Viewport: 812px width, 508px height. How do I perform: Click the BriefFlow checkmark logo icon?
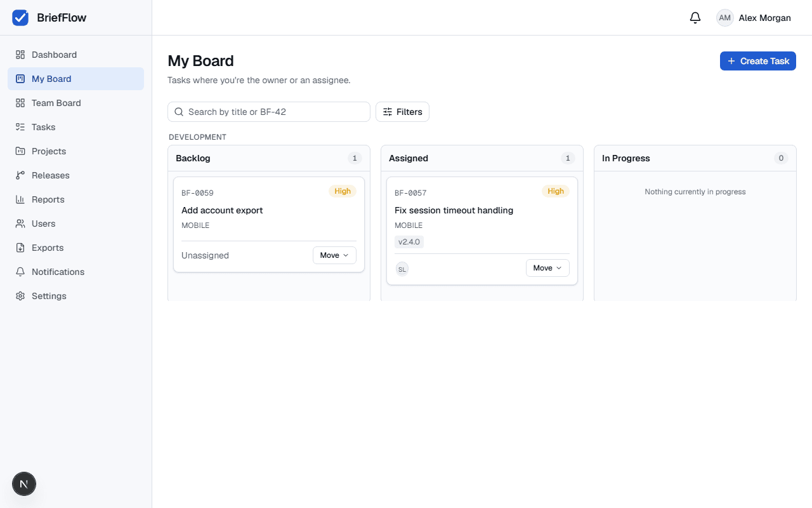click(20, 18)
